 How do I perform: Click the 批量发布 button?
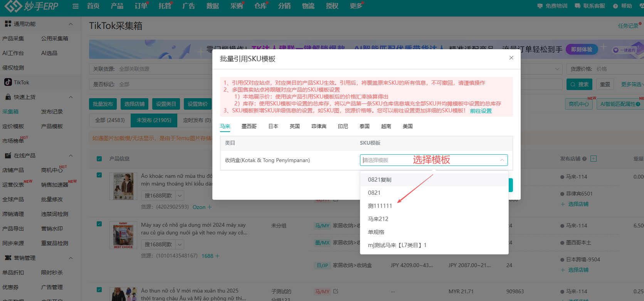point(103,104)
